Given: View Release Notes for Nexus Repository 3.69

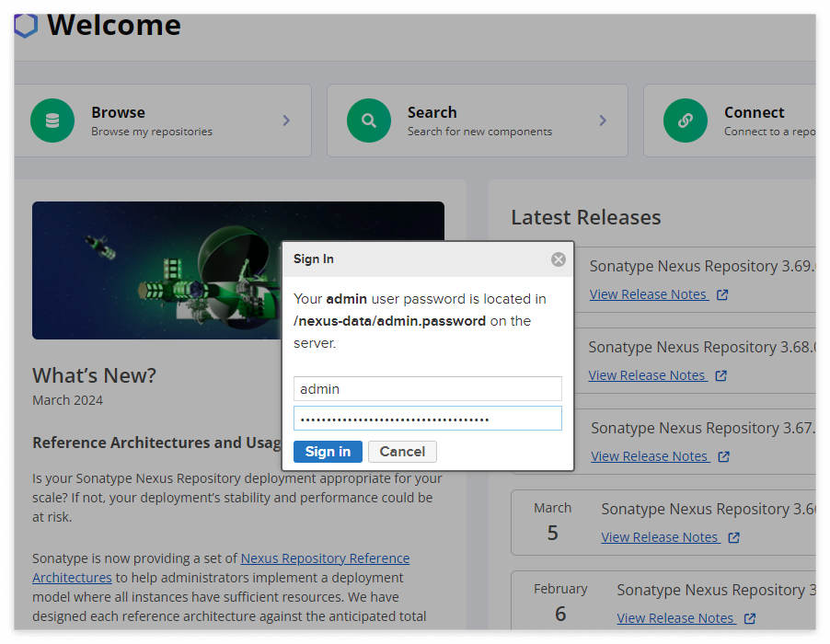Looking at the screenshot, I should (x=649, y=294).
